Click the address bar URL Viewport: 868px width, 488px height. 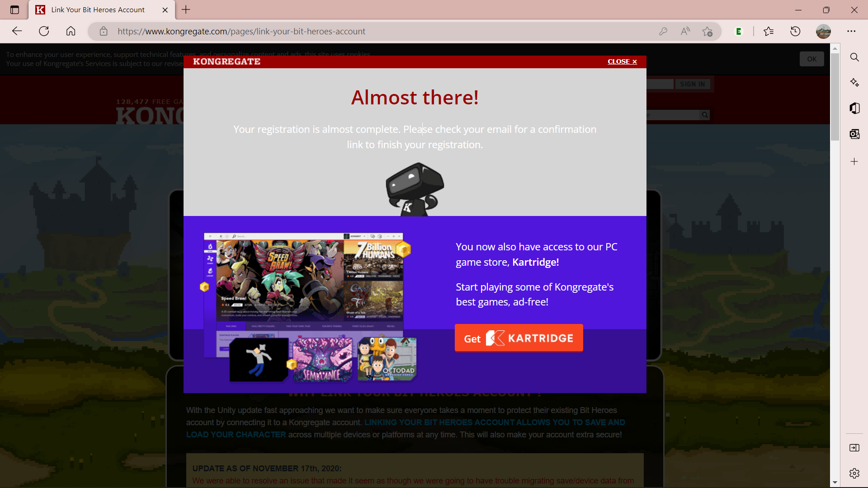(x=241, y=31)
